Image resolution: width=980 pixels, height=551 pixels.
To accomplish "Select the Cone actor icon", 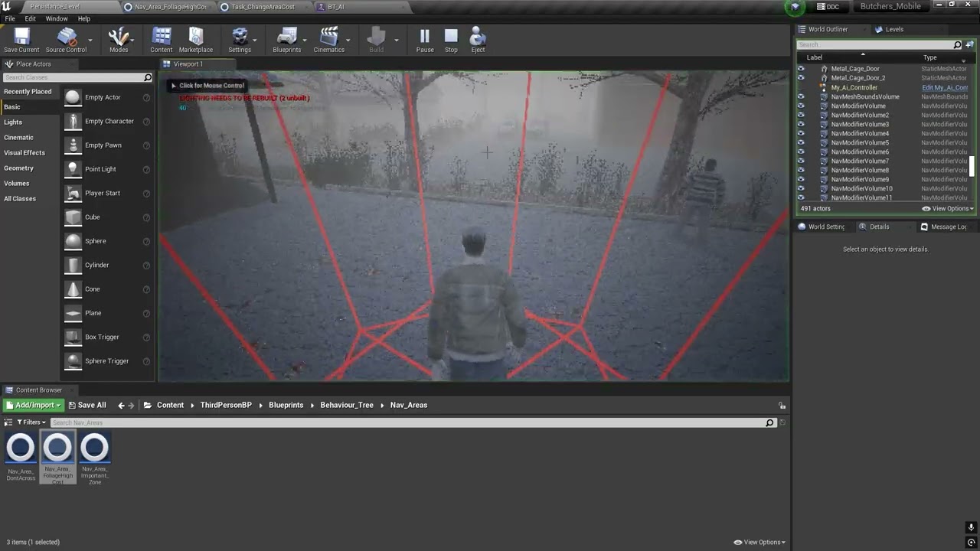I will [73, 289].
